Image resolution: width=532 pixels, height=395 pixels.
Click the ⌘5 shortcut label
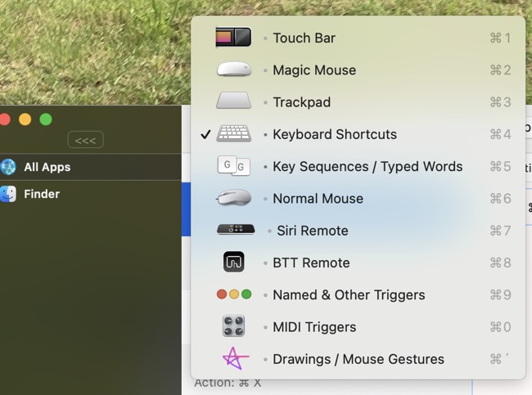pyautogui.click(x=500, y=167)
